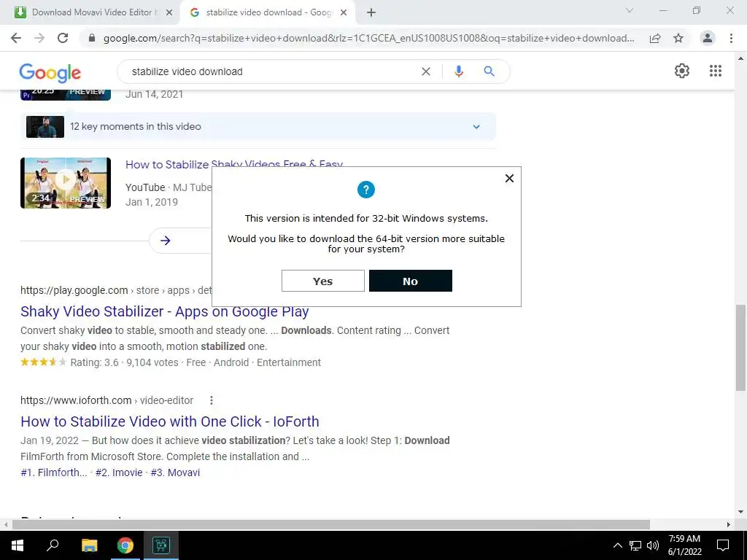The image size is (747, 560).
Task: Click the padlock site info icon
Action: tap(92, 38)
